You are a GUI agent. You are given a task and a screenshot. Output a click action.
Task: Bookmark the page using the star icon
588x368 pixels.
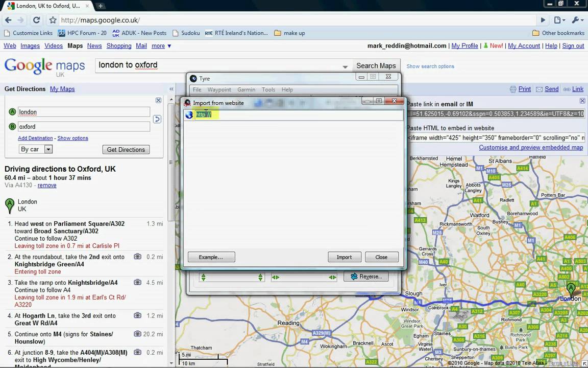[x=53, y=20]
